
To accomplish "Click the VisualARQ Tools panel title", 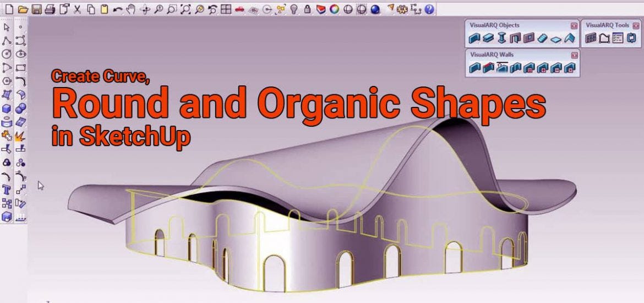I will 607,25.
